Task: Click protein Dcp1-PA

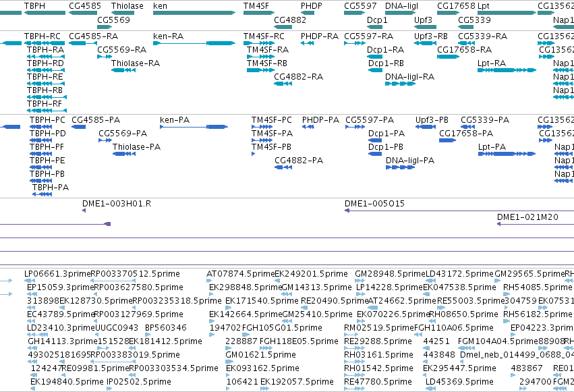Action: pos(386,134)
